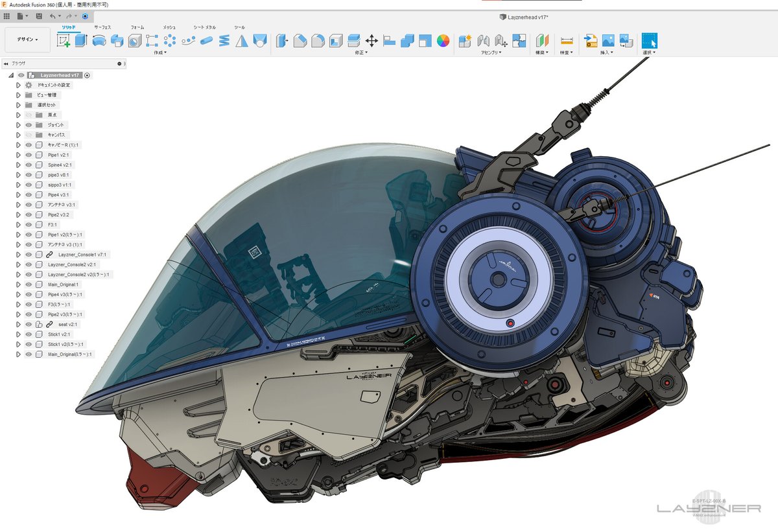
Task: Open the デザイン workspace dropdown
Action: [x=27, y=40]
